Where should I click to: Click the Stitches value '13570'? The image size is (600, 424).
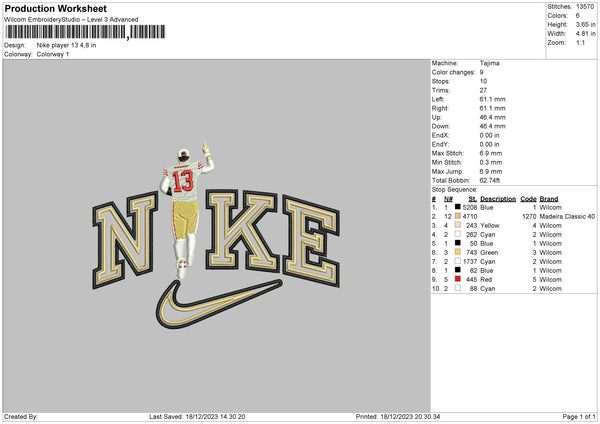point(585,7)
